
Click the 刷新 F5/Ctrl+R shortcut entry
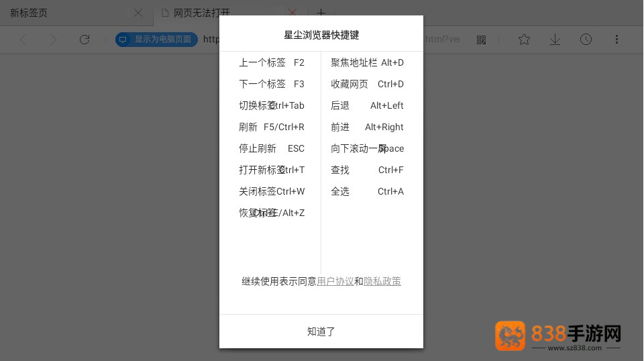click(x=272, y=127)
